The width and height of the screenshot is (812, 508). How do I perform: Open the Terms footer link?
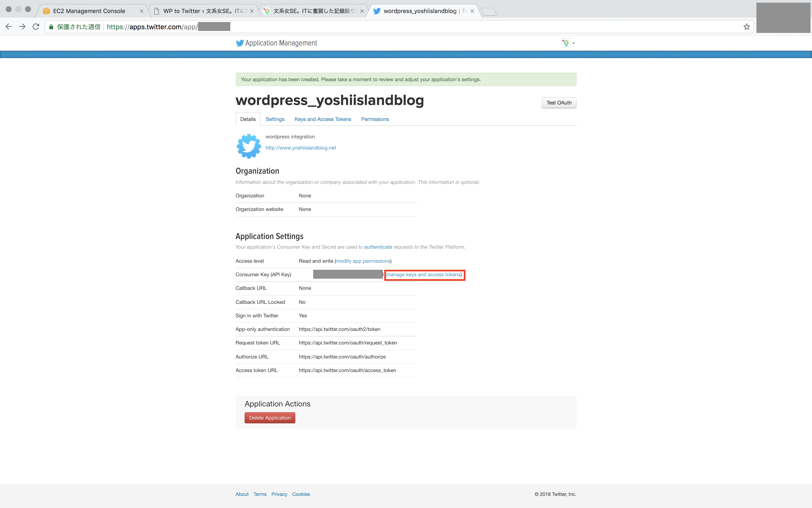(x=260, y=494)
